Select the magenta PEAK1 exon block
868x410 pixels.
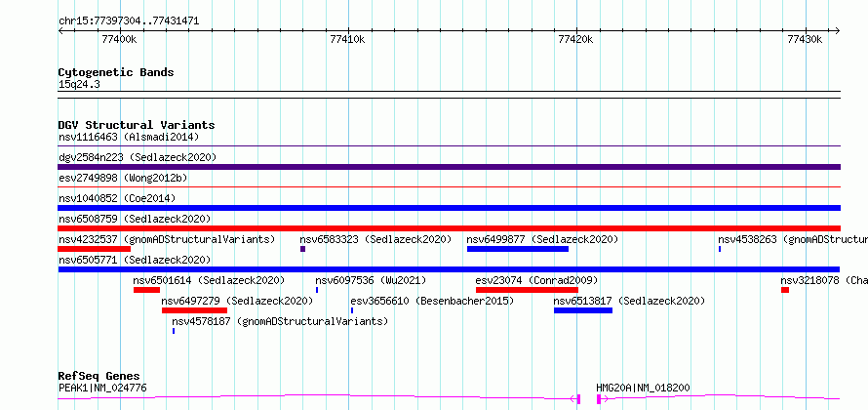[x=578, y=399]
